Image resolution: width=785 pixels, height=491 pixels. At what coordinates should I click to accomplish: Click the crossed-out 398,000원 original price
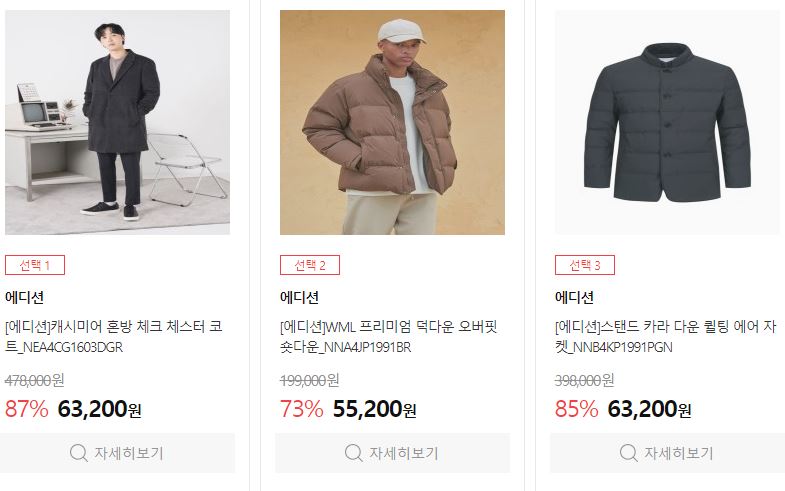(584, 380)
